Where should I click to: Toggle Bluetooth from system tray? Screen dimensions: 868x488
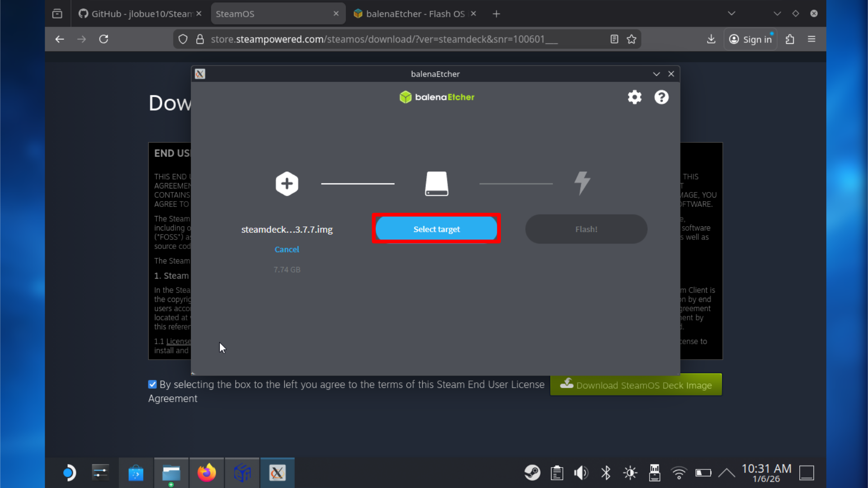tap(606, 473)
